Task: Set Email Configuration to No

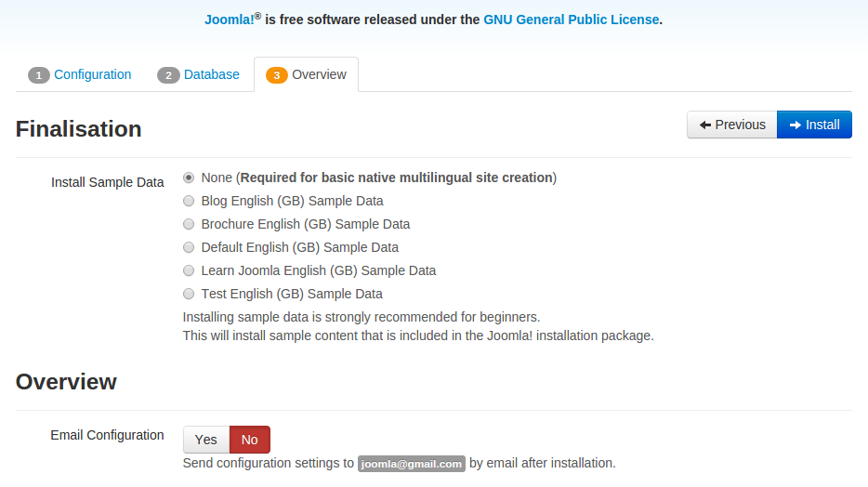Action: (x=250, y=440)
